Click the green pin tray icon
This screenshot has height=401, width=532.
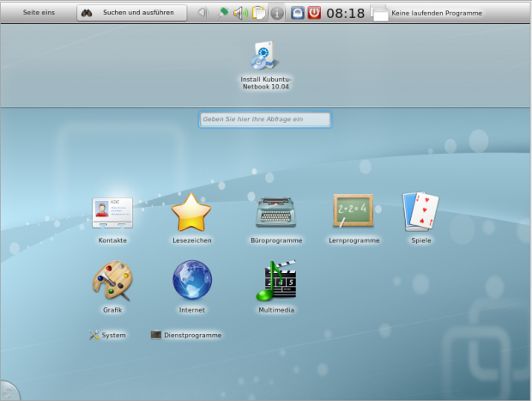click(222, 13)
